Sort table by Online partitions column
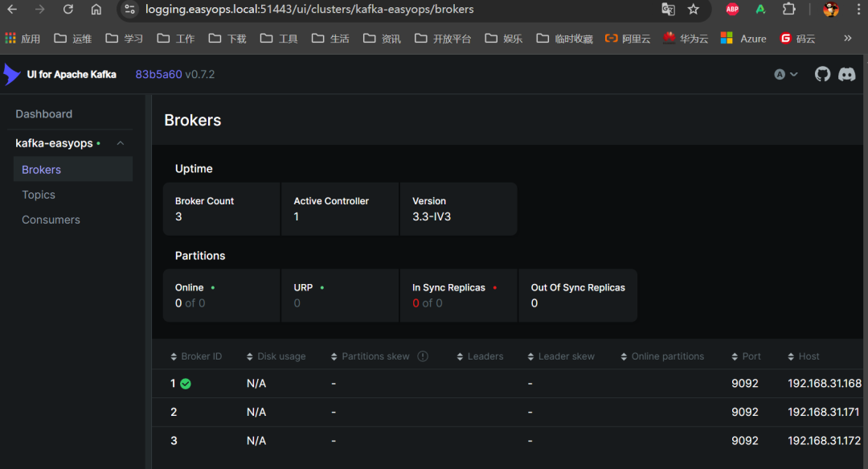 click(662, 356)
